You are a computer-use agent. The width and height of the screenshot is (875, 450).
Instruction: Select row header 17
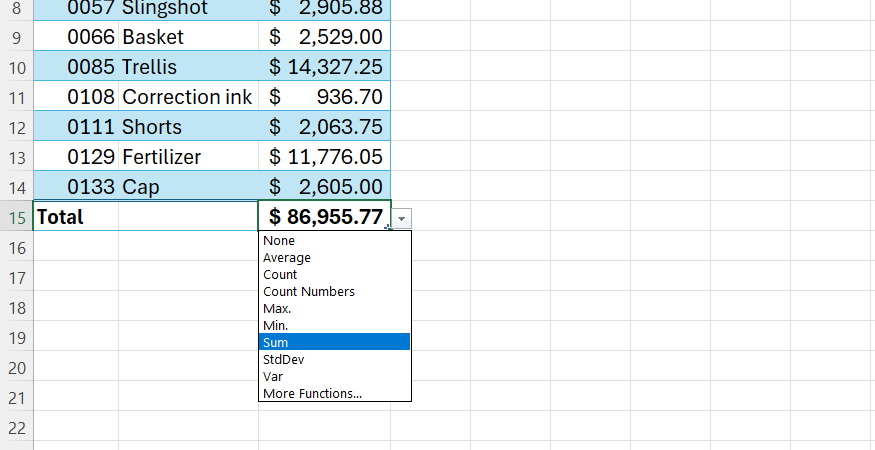tap(17, 277)
